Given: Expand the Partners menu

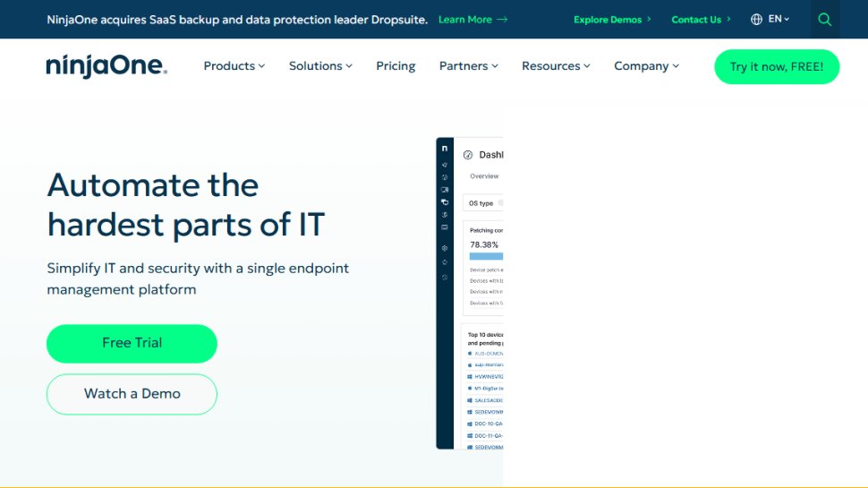Looking at the screenshot, I should point(468,66).
